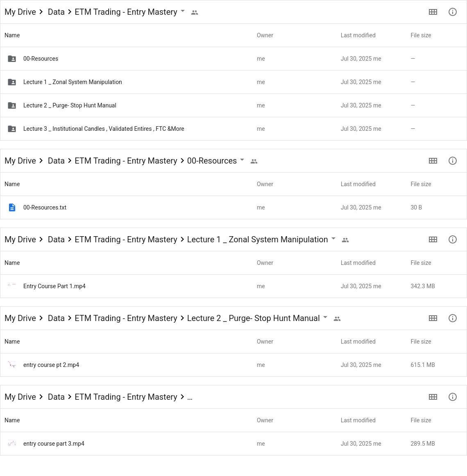Viewport: 467px width, 476px height.
Task: Go to Data folder from the top breadcrumb
Action: [x=56, y=12]
